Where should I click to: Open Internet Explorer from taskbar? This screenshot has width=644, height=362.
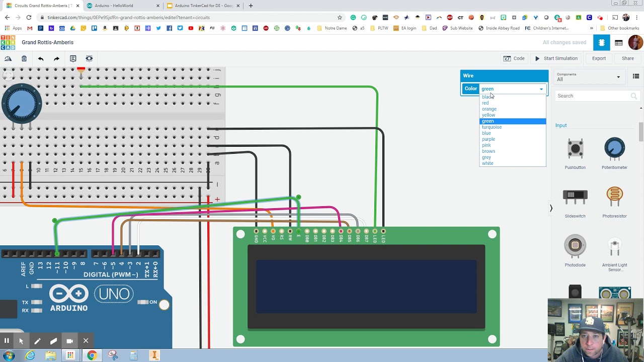coord(30,355)
